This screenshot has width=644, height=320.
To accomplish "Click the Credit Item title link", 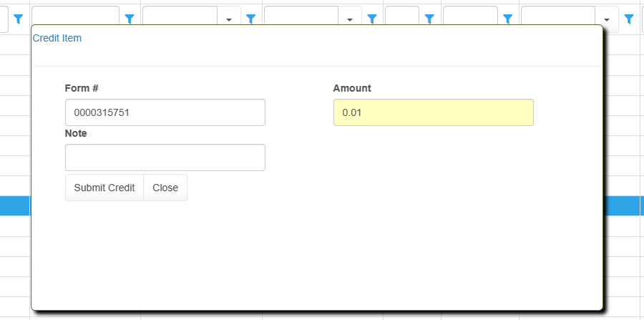I will click(x=57, y=38).
